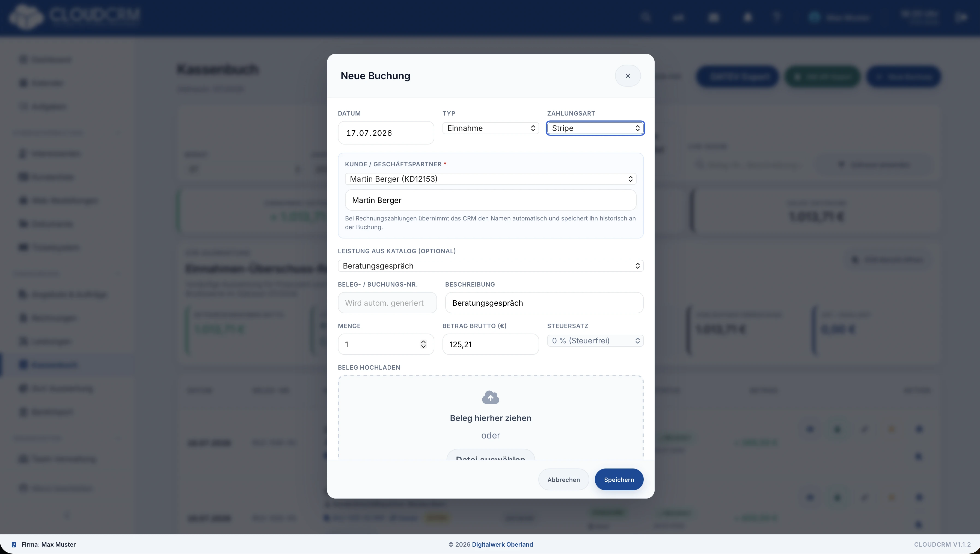The width and height of the screenshot is (980, 554).
Task: Click the Rechnungszahlungen hint text below customer
Action: (490, 223)
